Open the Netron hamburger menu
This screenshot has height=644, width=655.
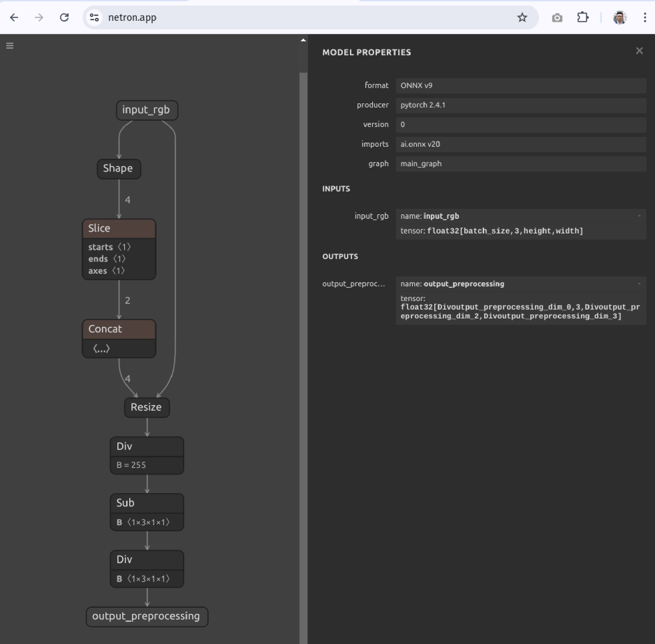[10, 46]
